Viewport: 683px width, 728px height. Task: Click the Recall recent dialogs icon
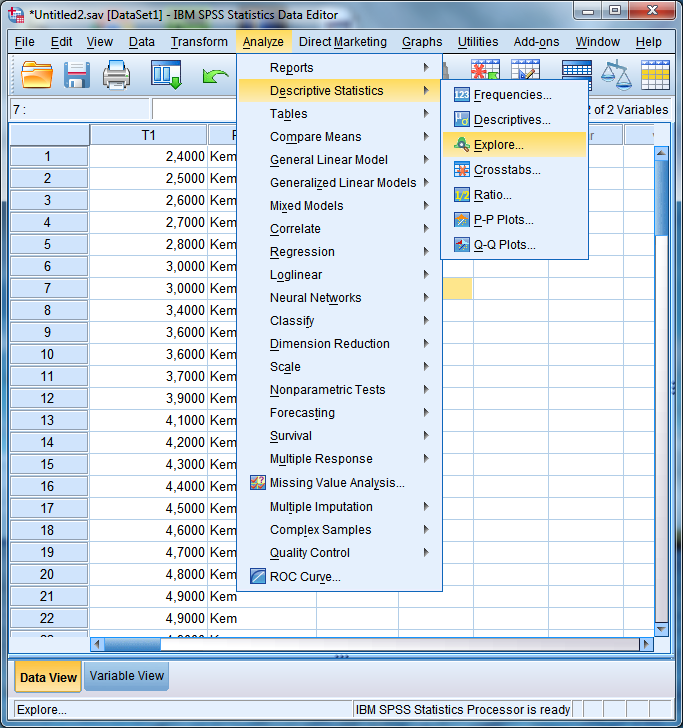pyautogui.click(x=166, y=75)
